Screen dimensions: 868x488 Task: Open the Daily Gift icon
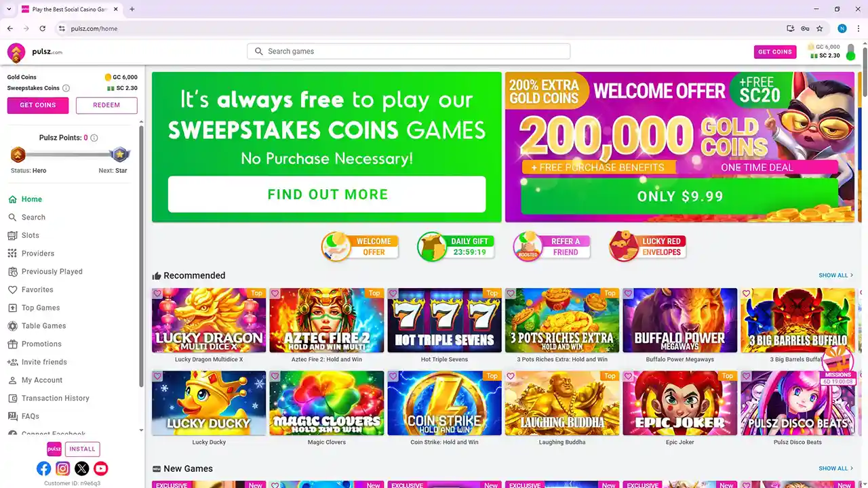coord(456,246)
